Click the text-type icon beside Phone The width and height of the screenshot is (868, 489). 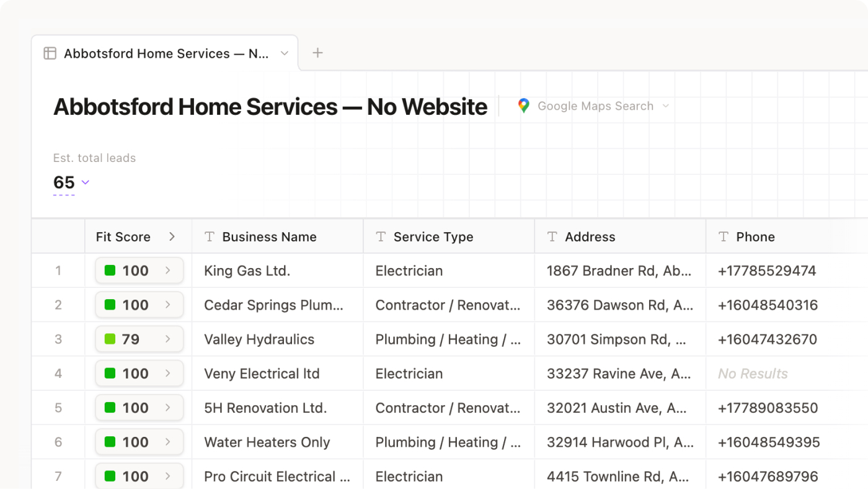coord(724,236)
